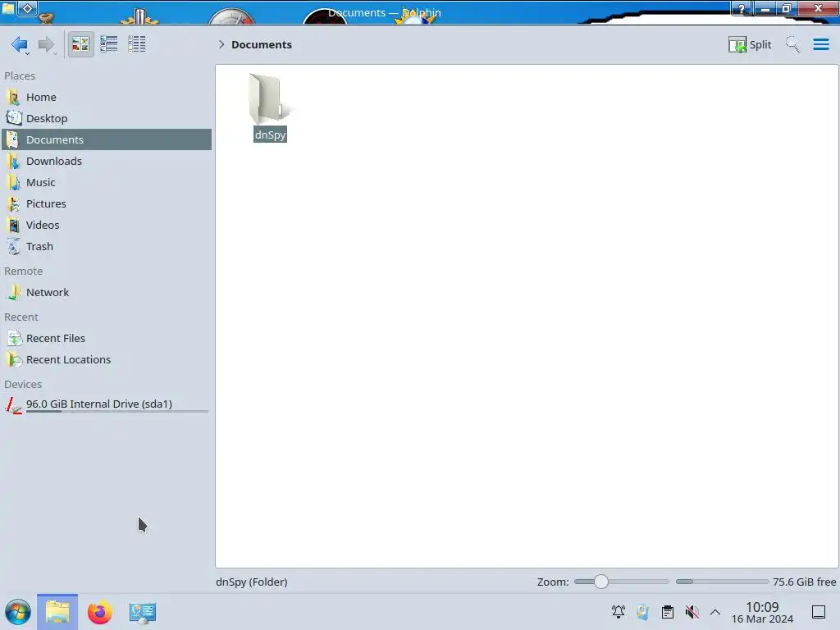This screenshot has height=630, width=840.
Task: Open the System Settings taskbar icon
Action: tap(142, 612)
